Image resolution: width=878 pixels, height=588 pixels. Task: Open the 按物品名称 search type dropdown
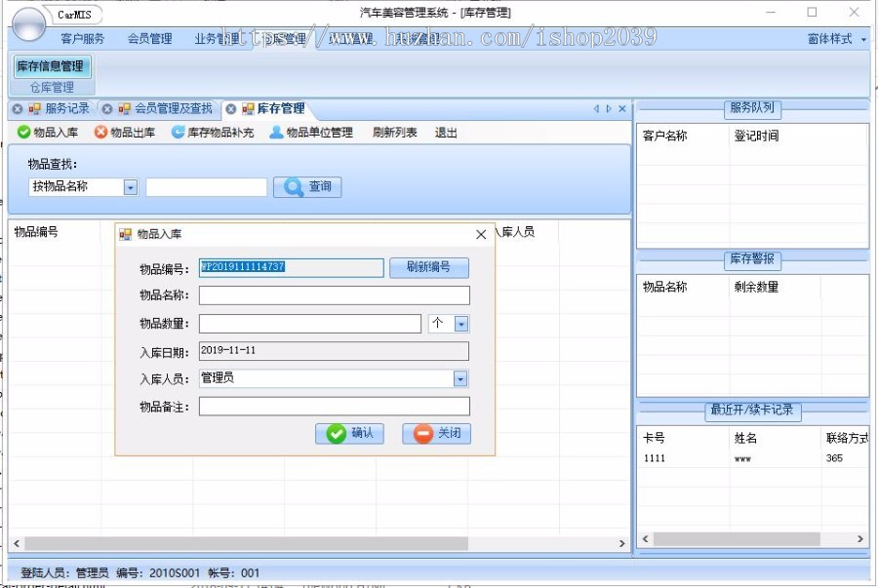point(131,187)
